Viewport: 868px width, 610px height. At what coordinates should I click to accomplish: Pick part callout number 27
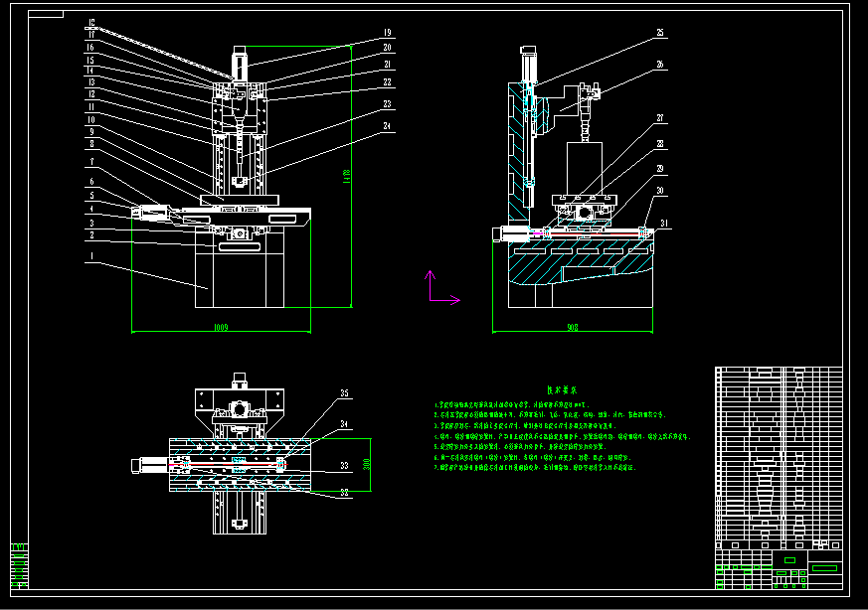coord(660,118)
